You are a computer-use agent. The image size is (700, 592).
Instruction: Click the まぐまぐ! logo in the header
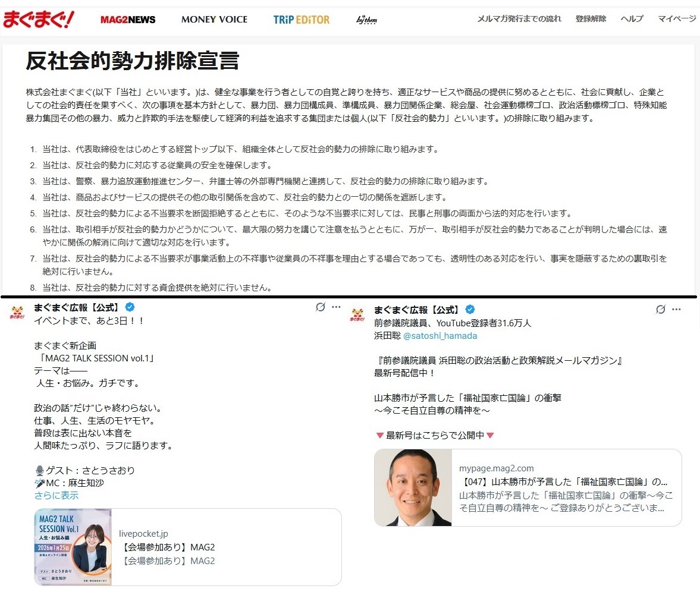pyautogui.click(x=39, y=19)
